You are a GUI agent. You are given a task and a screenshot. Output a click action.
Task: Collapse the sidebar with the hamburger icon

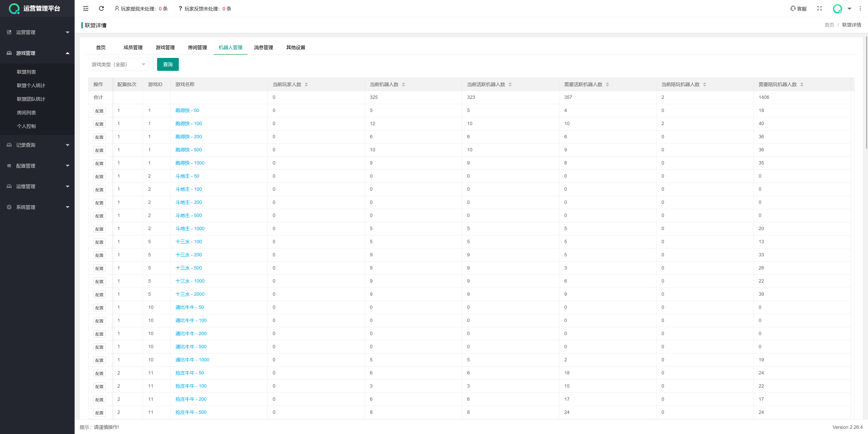point(86,8)
